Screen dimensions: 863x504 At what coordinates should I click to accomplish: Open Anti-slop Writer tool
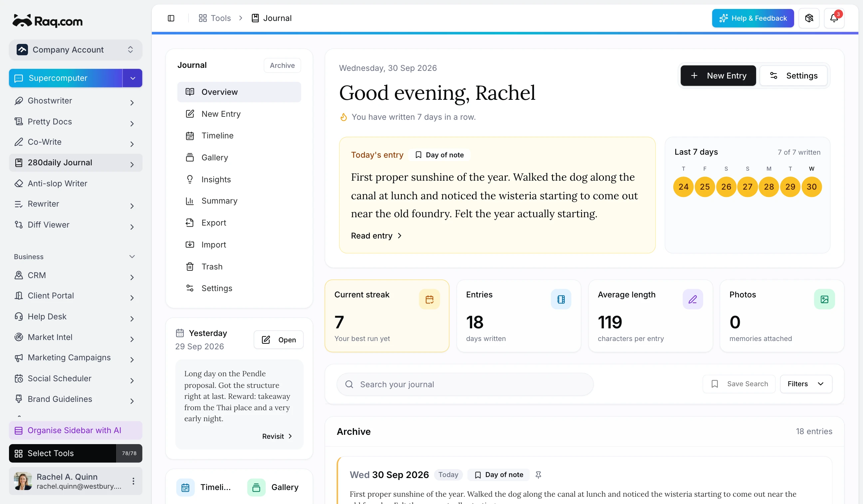[75, 183]
